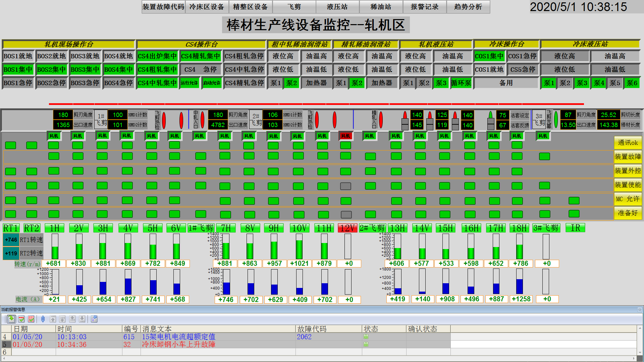Open the 飞剪 menu item

click(x=294, y=7)
